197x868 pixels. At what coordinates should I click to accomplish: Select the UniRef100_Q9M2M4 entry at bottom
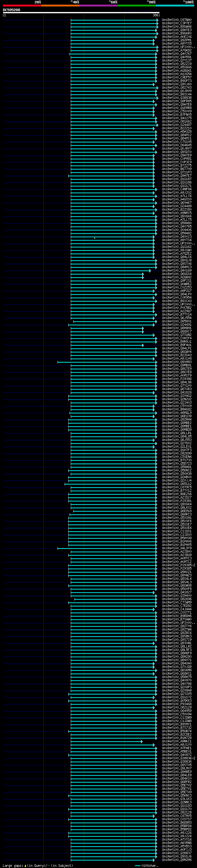tap(177, 860)
